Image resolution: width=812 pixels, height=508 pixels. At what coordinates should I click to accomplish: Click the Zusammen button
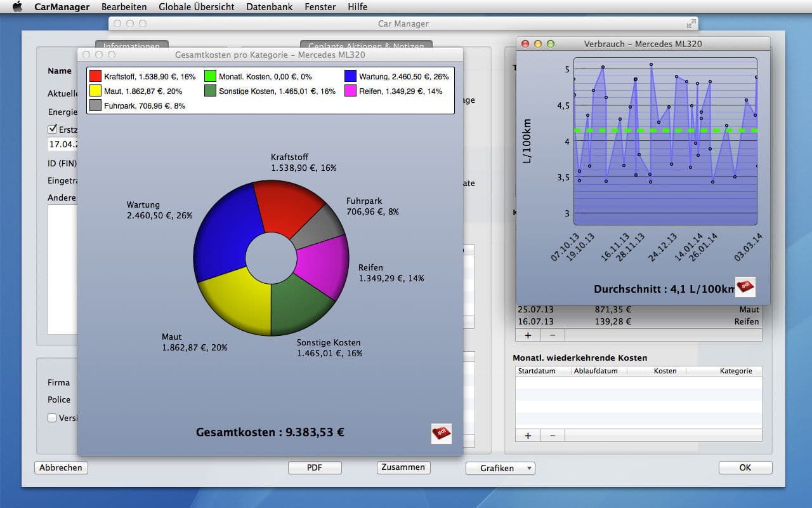(403, 467)
